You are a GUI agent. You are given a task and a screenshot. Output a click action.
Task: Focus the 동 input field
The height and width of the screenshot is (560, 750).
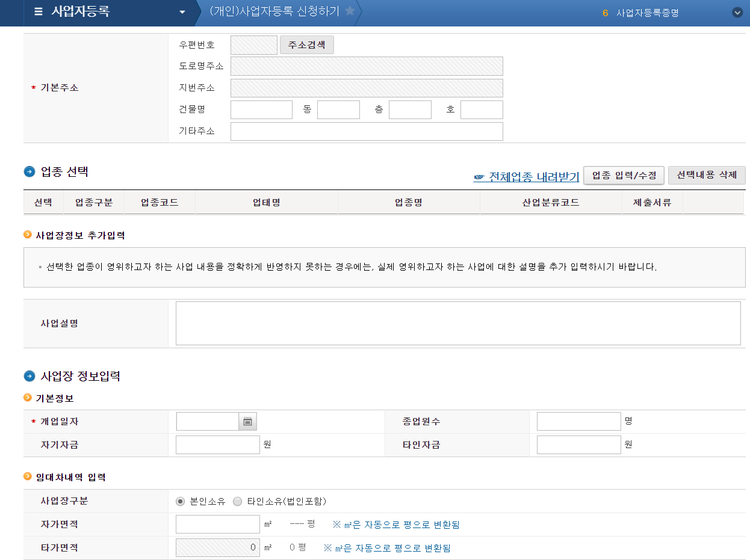coord(338,109)
